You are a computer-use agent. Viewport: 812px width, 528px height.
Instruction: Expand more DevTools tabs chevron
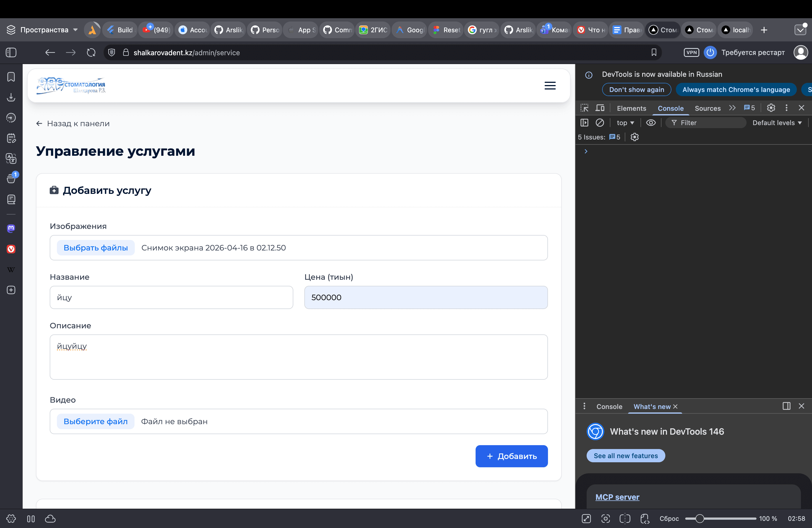[732, 108]
